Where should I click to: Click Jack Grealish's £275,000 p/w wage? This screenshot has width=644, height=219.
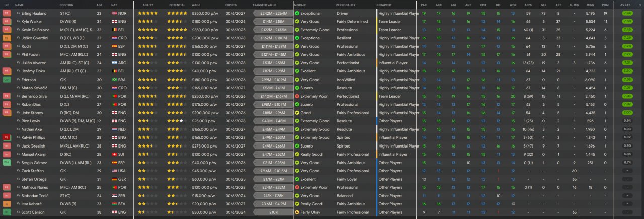click(205, 146)
